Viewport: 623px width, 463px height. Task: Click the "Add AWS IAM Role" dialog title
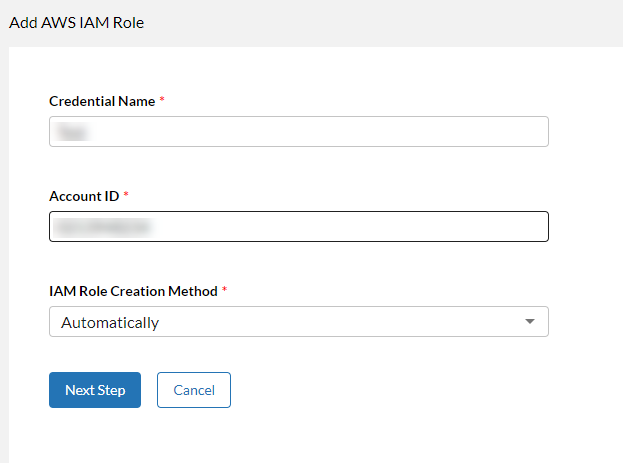[x=76, y=22]
